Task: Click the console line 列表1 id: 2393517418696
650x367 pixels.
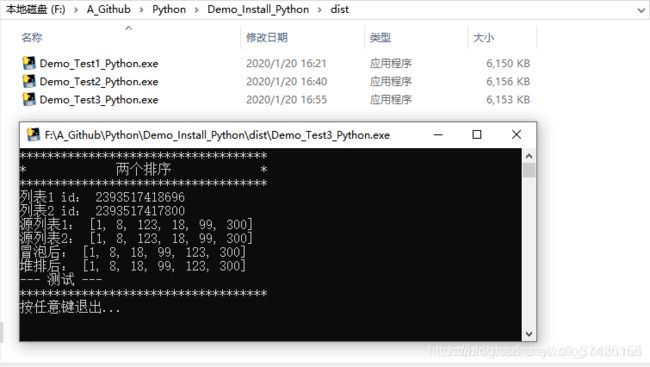Action: pyautogui.click(x=102, y=197)
